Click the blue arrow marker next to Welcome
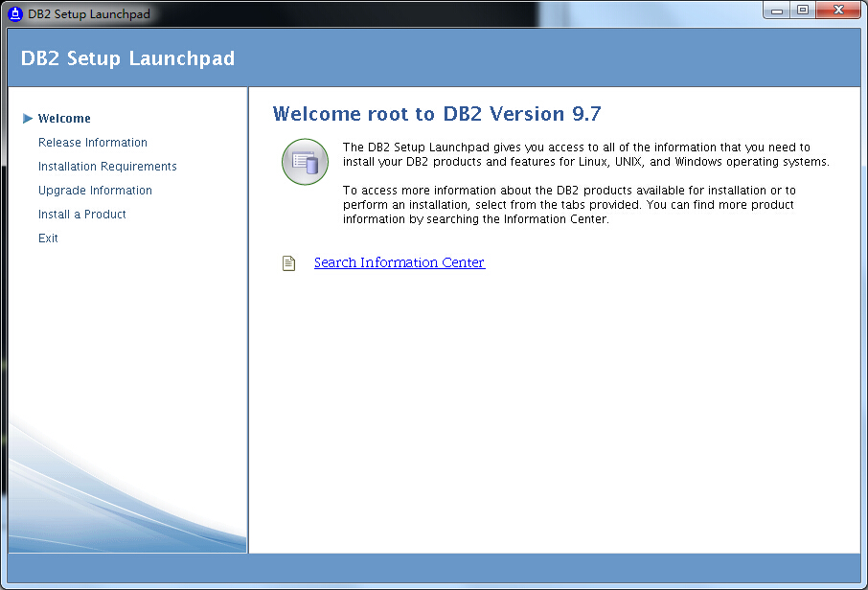868x590 pixels. pos(28,119)
